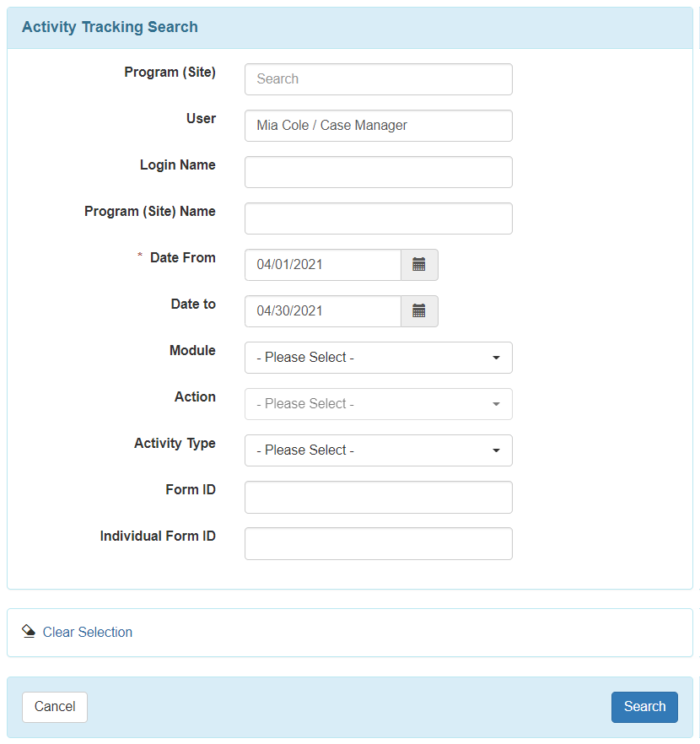Click into the Program (Site) search field
700x744 pixels.
(x=378, y=79)
